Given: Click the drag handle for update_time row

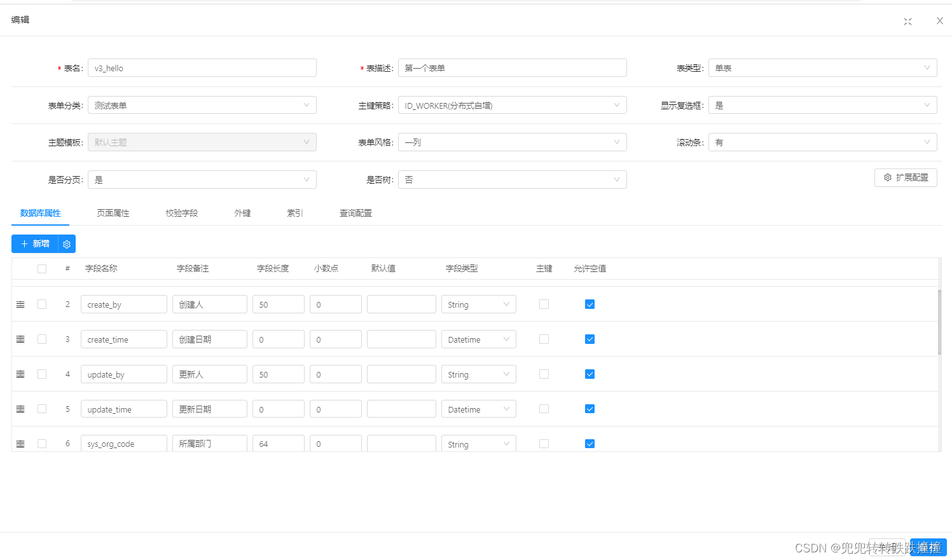Looking at the screenshot, I should tap(20, 409).
